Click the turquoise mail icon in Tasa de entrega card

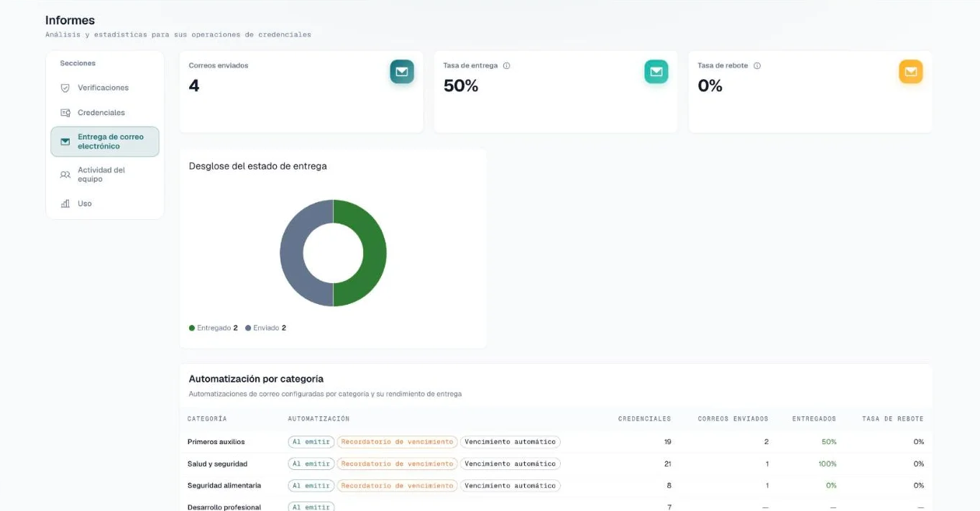point(656,72)
